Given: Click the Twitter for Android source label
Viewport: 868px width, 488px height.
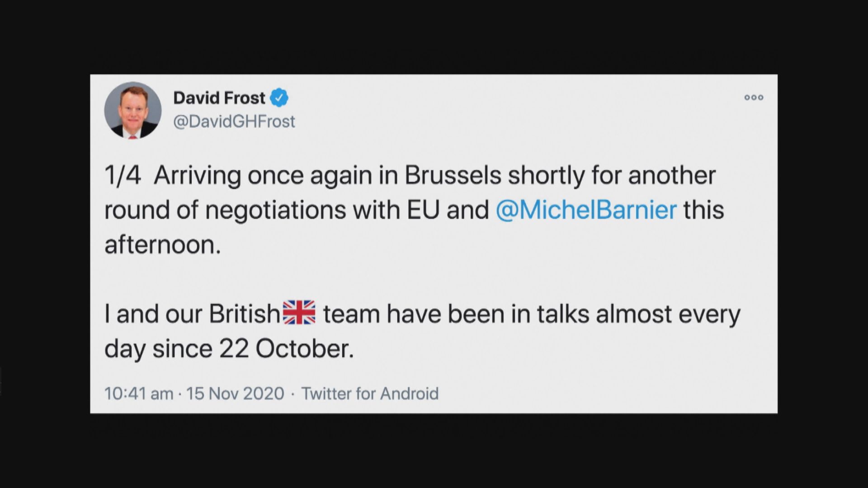Looking at the screenshot, I should click(x=370, y=394).
